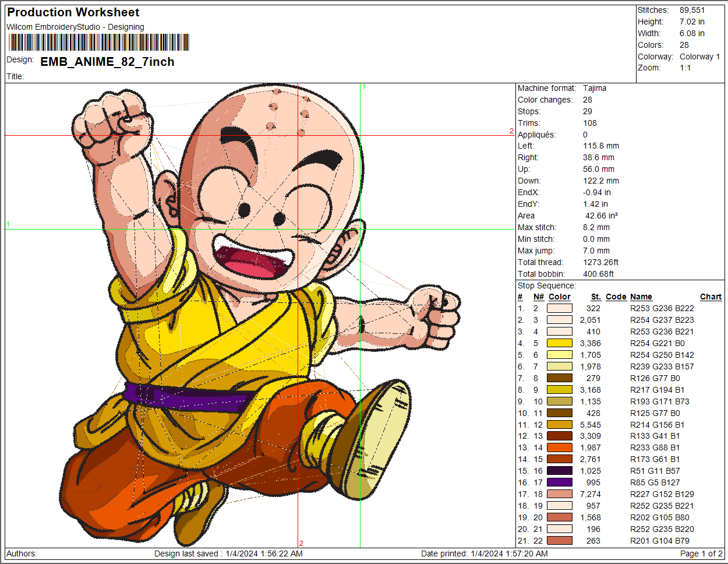Click the Color column header
The width and height of the screenshot is (728, 564).
coord(560,297)
